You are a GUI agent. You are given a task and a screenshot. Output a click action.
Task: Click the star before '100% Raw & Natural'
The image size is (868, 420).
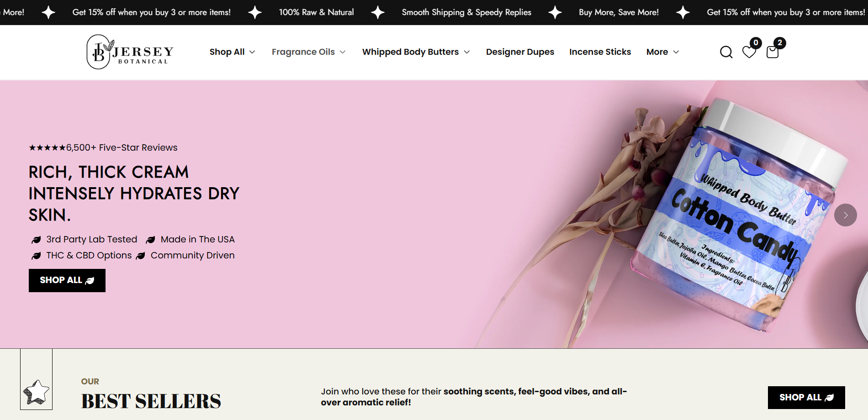tap(255, 12)
